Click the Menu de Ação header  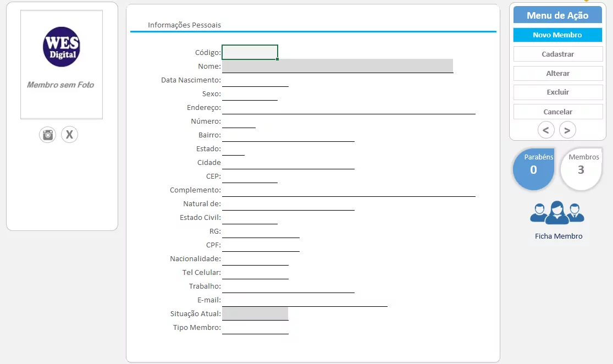tap(557, 15)
